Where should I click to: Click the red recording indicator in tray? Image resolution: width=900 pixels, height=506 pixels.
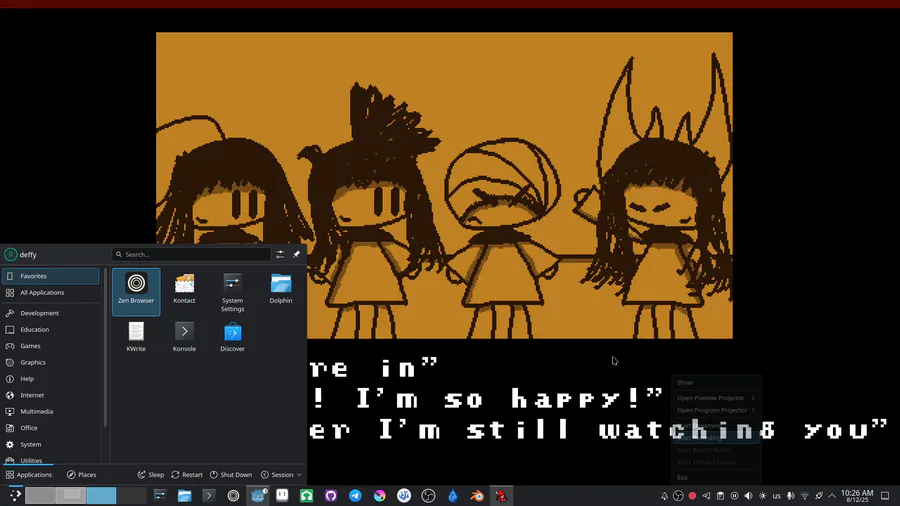click(692, 496)
